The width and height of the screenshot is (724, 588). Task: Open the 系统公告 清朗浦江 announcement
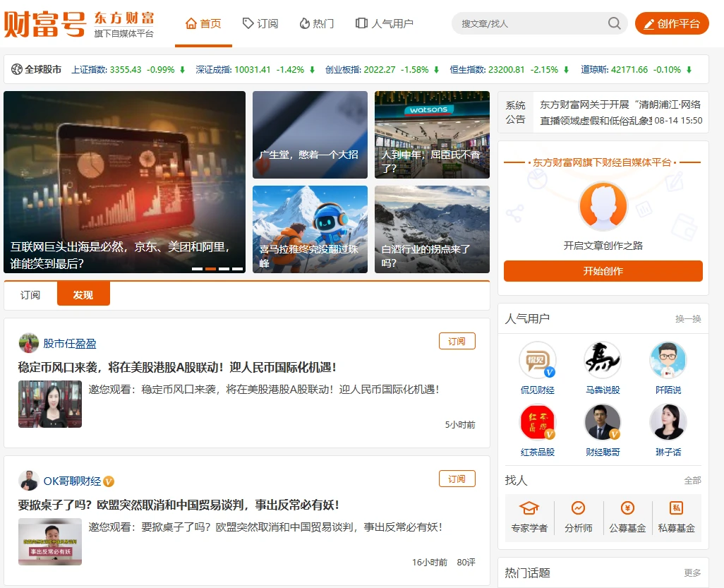(620, 113)
